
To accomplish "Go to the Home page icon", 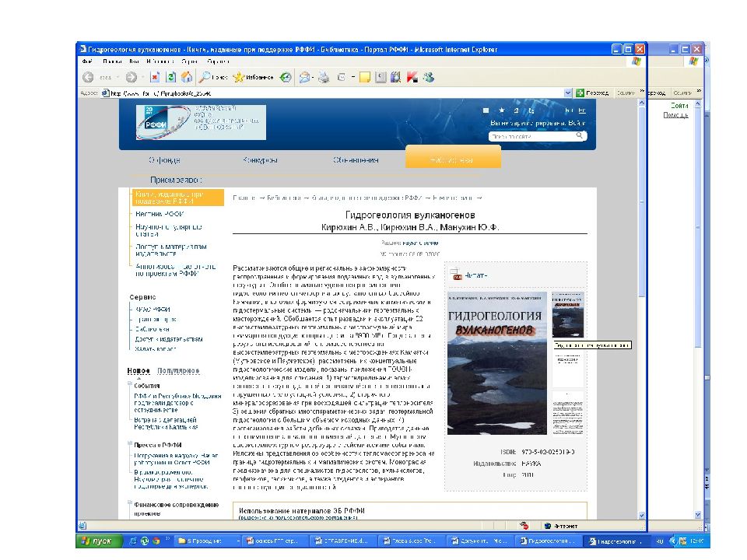I will pos(187,77).
